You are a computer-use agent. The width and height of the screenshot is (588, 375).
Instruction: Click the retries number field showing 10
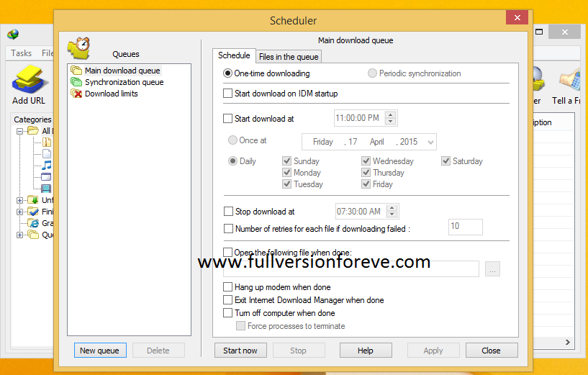[466, 227]
